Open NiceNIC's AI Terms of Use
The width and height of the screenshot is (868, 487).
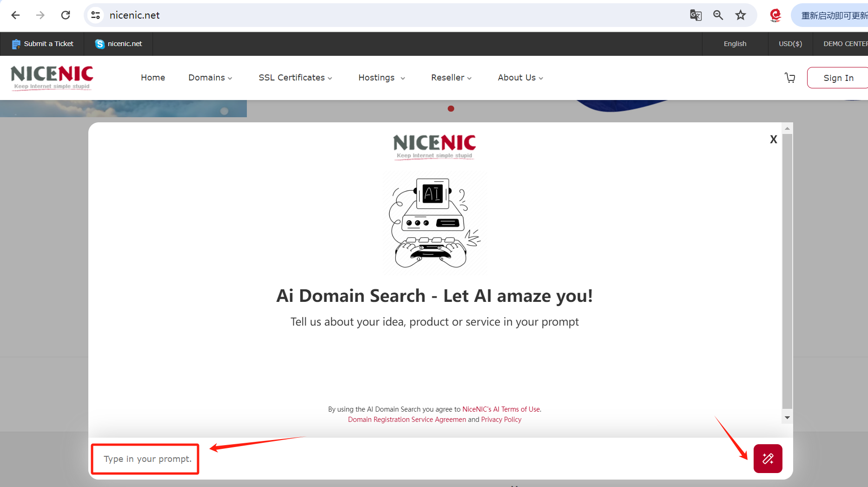click(x=501, y=409)
